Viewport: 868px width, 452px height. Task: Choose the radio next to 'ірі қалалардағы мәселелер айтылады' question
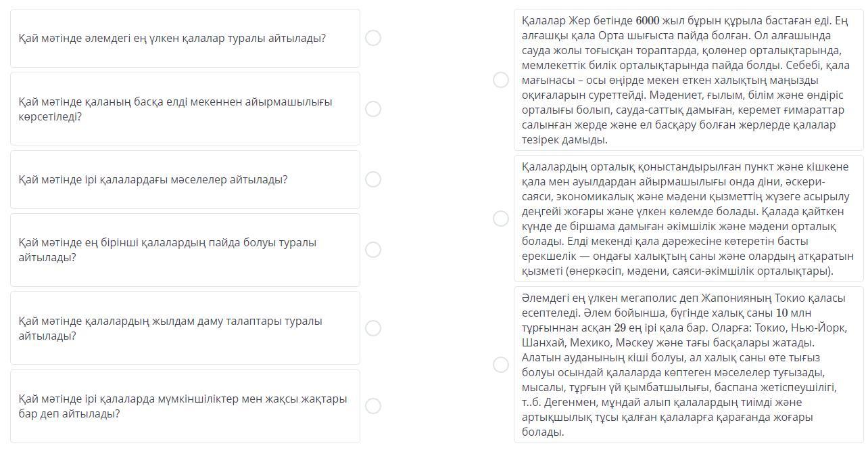(372, 179)
